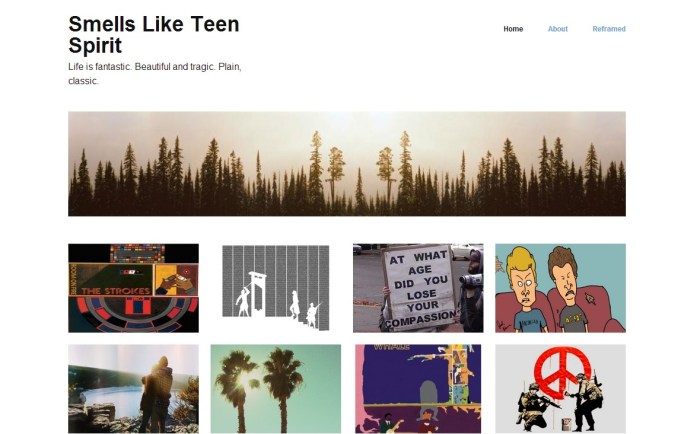Open the compassion protest sign photo
The width and height of the screenshot is (700, 434).
[x=418, y=288]
